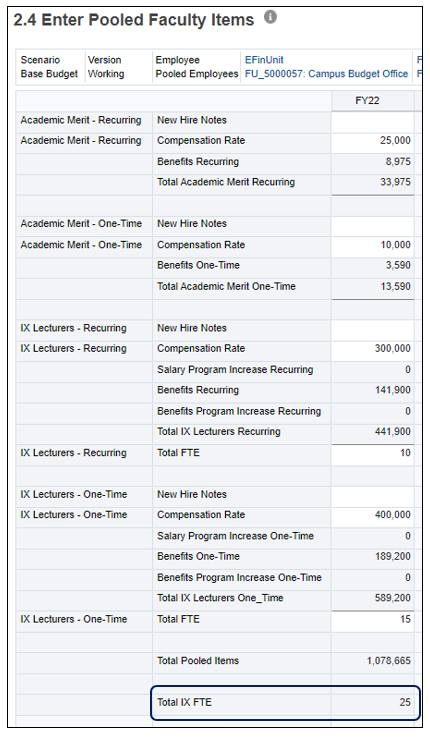The width and height of the screenshot is (430, 737).
Task: Click the info icon beside the form title
Action: [270, 17]
